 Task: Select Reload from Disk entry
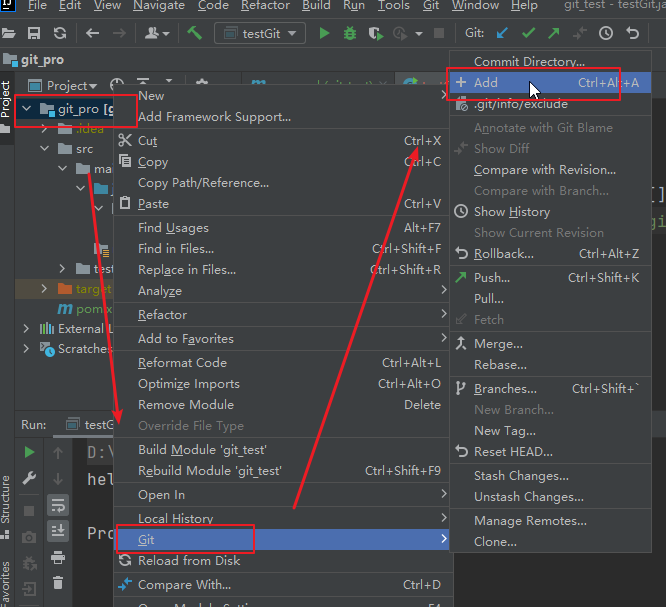[281, 561]
